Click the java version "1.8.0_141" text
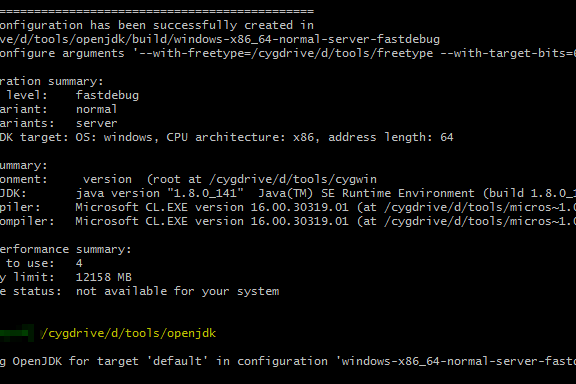 tap(159, 193)
